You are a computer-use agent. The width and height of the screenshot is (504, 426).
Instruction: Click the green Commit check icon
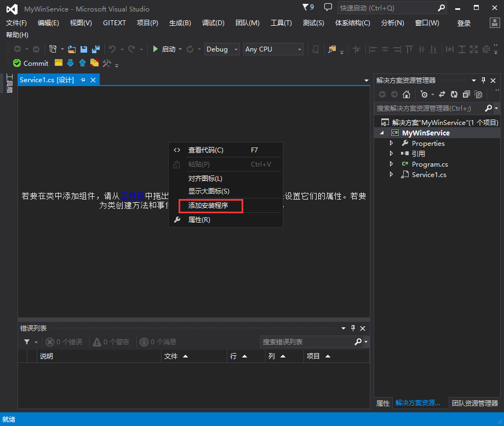click(x=17, y=64)
